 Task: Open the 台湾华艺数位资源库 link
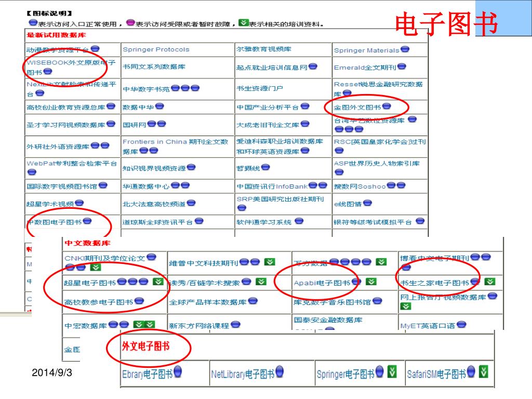pyautogui.click(x=369, y=121)
